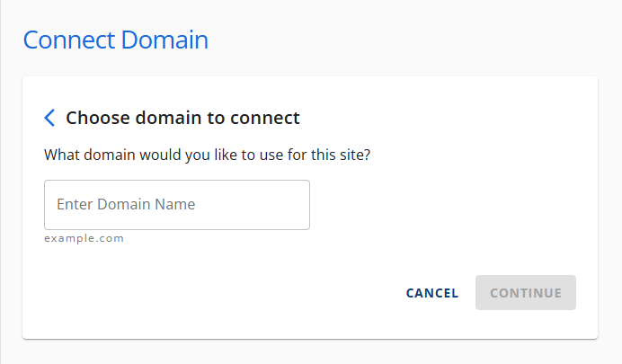Click the prompt text above the domain field

208,155
